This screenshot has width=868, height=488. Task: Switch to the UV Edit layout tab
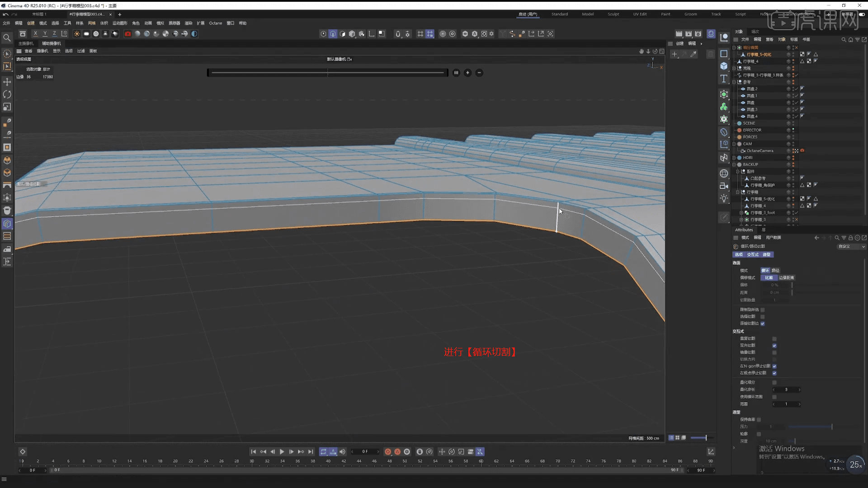[x=640, y=14]
